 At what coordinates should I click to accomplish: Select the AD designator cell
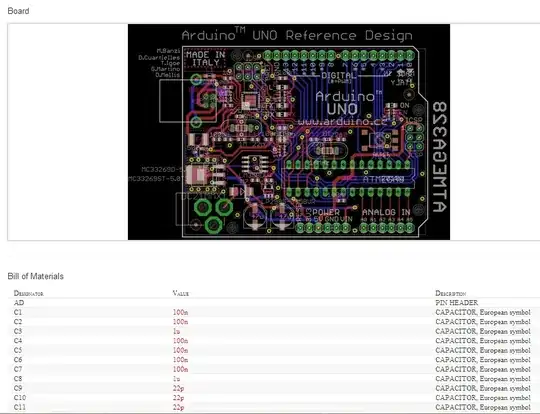(x=19, y=303)
